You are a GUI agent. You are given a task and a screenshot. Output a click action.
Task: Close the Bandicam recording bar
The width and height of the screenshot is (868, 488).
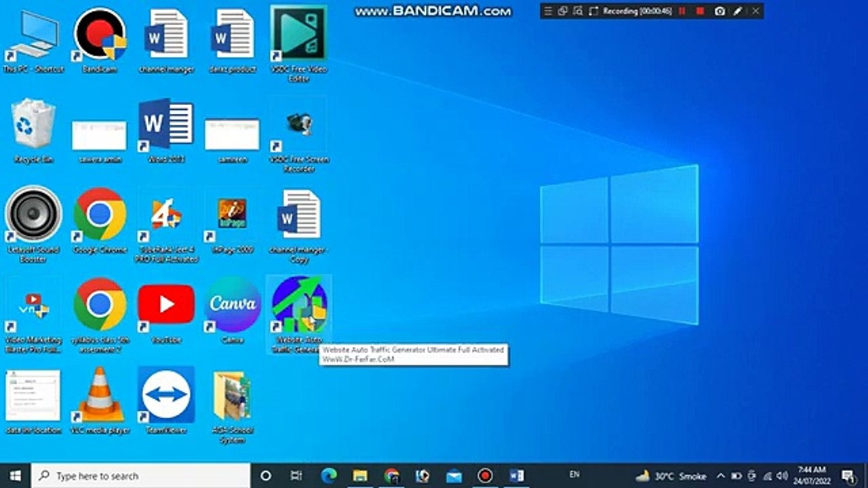pyautogui.click(x=755, y=11)
